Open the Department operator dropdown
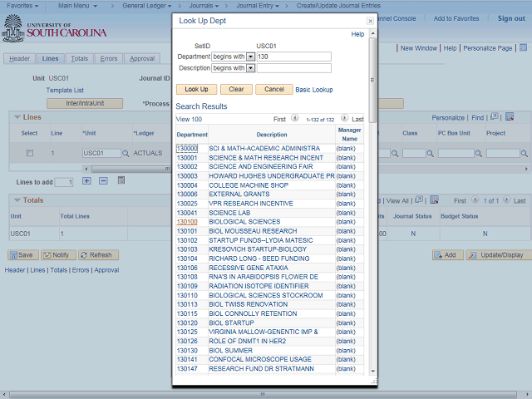The image size is (532, 399). 250,57
